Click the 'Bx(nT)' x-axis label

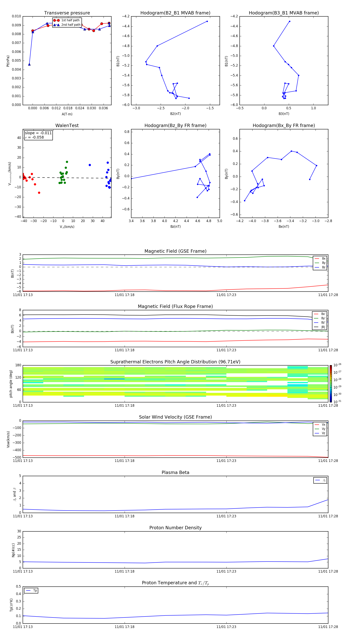[x=284, y=227]
